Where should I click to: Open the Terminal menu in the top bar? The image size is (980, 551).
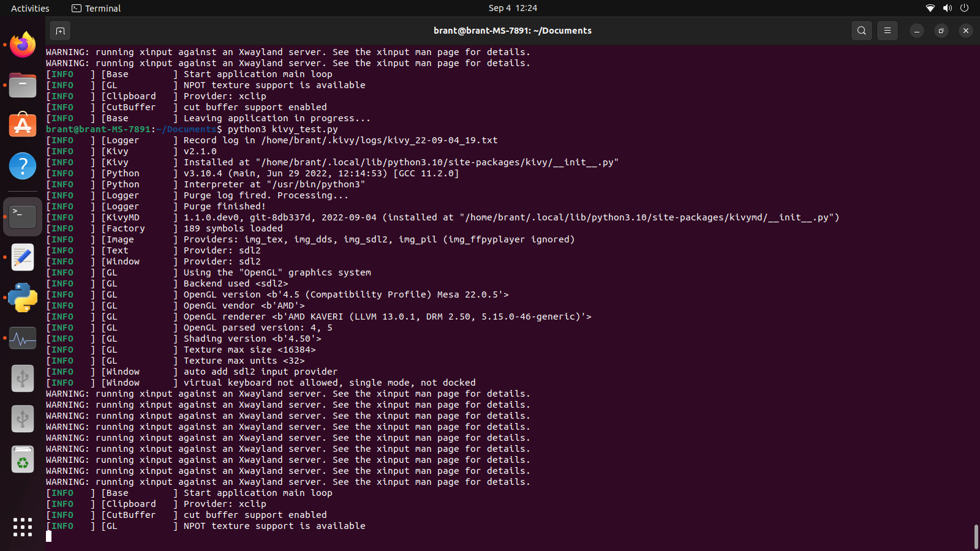(x=96, y=8)
